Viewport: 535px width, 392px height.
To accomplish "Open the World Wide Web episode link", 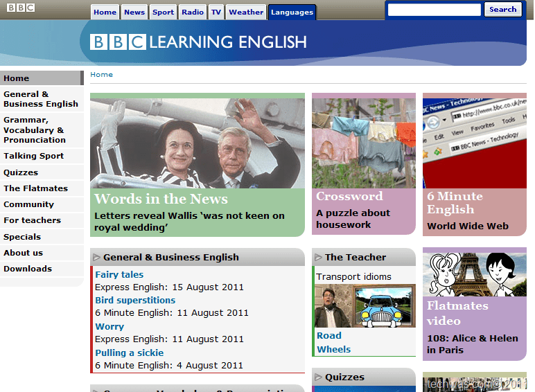I will point(468,226).
